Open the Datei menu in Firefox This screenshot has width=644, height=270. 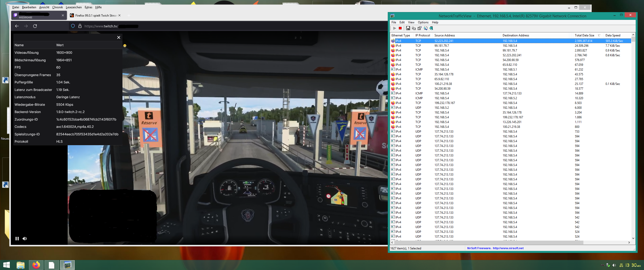pyautogui.click(x=16, y=7)
